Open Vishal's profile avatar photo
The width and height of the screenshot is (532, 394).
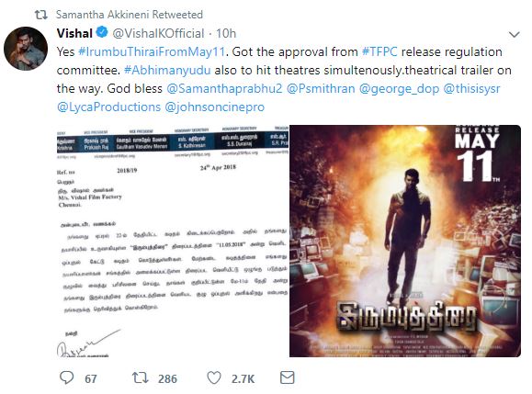26,48
